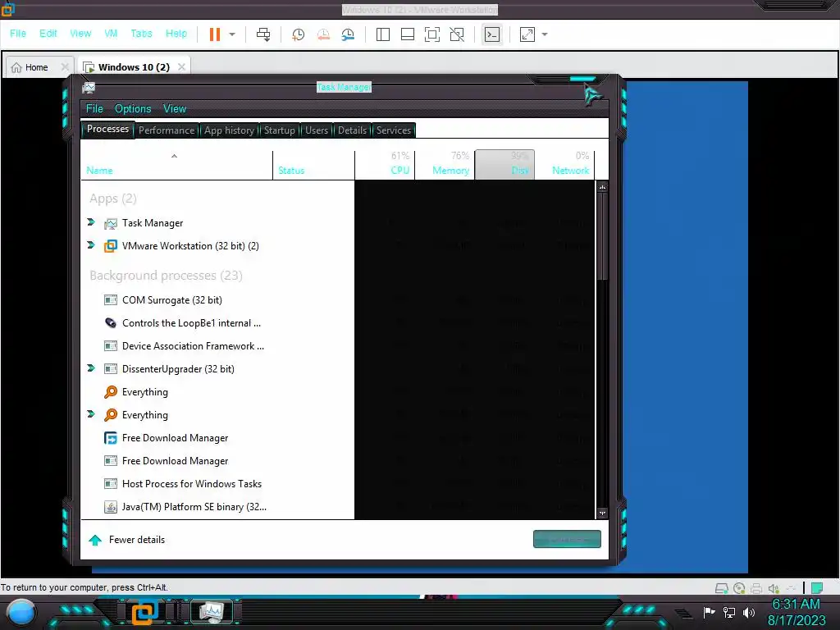Click the sound card device status icon

pyautogui.click(x=774, y=589)
